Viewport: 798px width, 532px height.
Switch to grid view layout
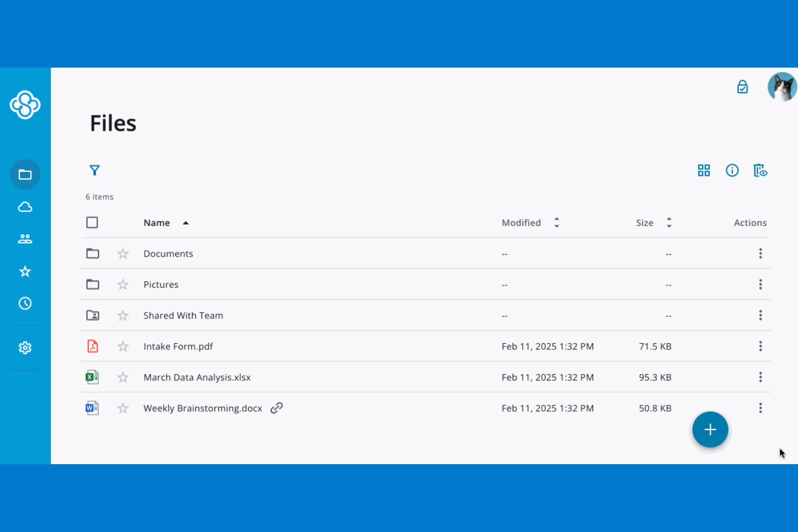point(704,170)
